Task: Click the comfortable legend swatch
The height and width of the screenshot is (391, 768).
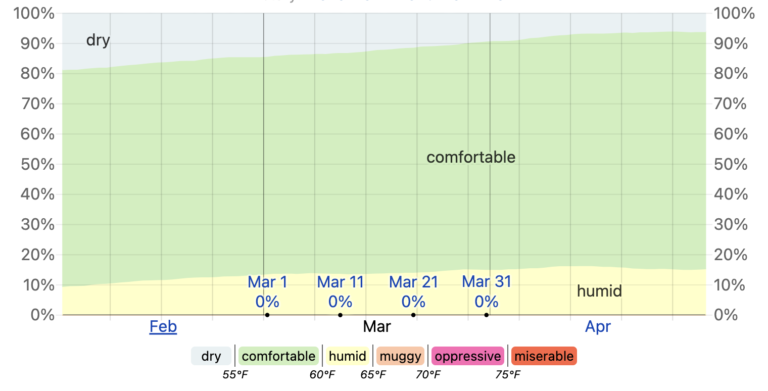Action: point(279,356)
